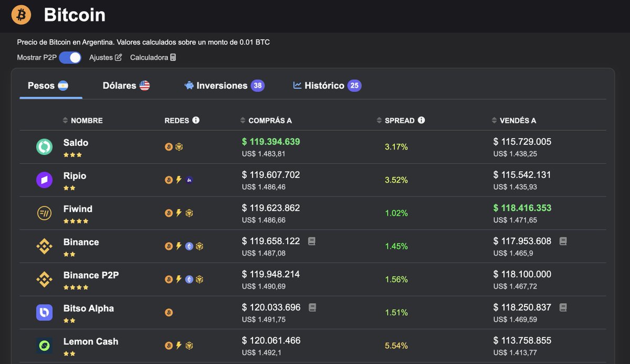
Task: Click Ripio buy price $ 119.607.702
Action: (x=271, y=175)
